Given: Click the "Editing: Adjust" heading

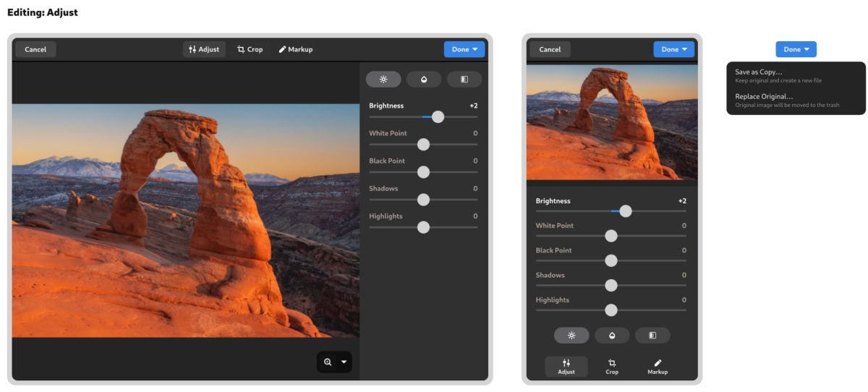Looking at the screenshot, I should (x=43, y=12).
